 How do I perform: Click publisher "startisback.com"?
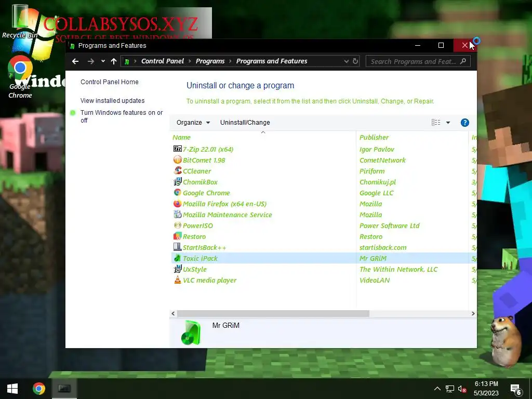[383, 247]
